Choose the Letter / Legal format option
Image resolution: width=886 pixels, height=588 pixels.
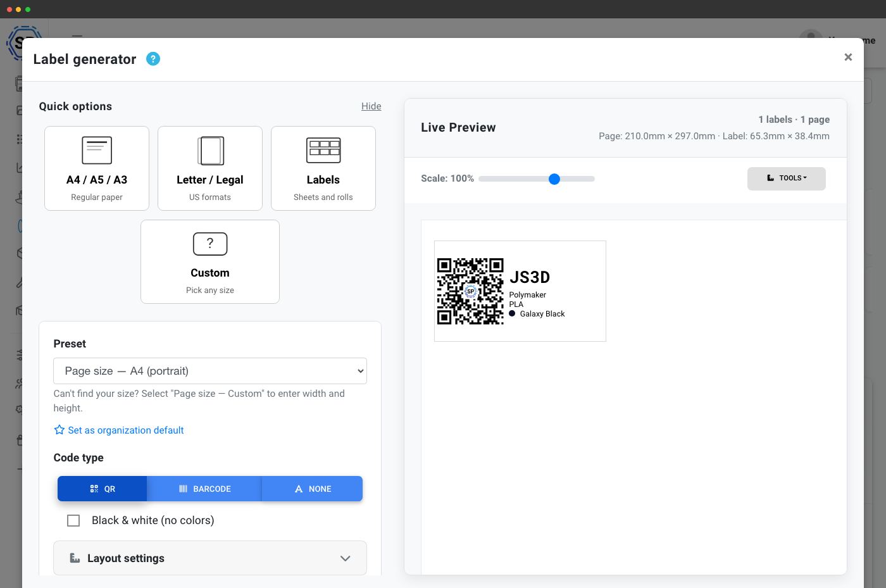coord(210,168)
